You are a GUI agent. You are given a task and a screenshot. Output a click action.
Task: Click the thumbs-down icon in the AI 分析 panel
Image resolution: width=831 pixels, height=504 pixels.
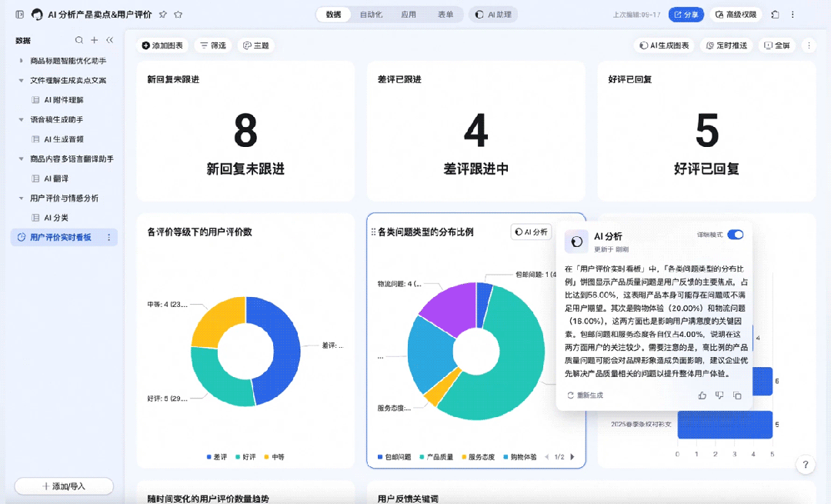pos(719,396)
